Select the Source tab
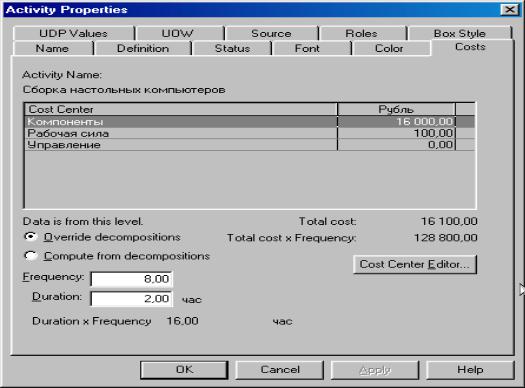This screenshot has width=525, height=388. 272,33
